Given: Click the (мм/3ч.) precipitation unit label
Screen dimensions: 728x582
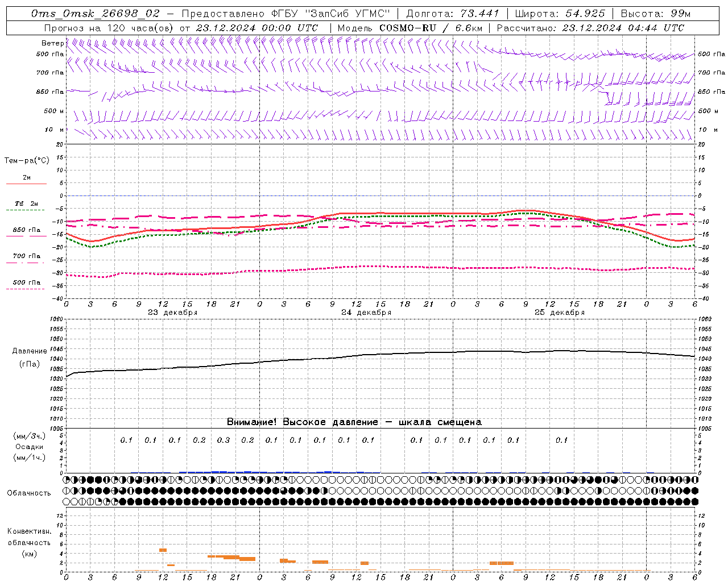Looking at the screenshot, I should pyautogui.click(x=30, y=436).
